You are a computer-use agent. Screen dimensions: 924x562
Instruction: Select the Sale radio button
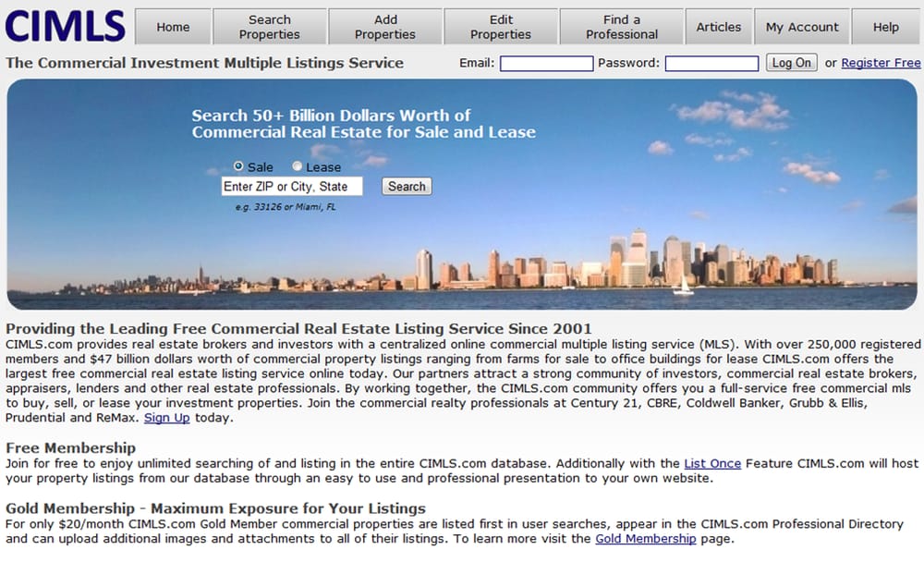tap(238, 166)
